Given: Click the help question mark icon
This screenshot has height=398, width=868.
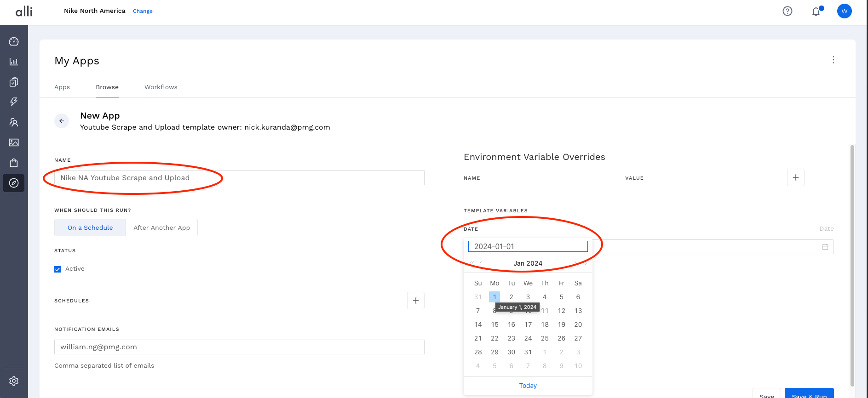Looking at the screenshot, I should pyautogui.click(x=788, y=11).
